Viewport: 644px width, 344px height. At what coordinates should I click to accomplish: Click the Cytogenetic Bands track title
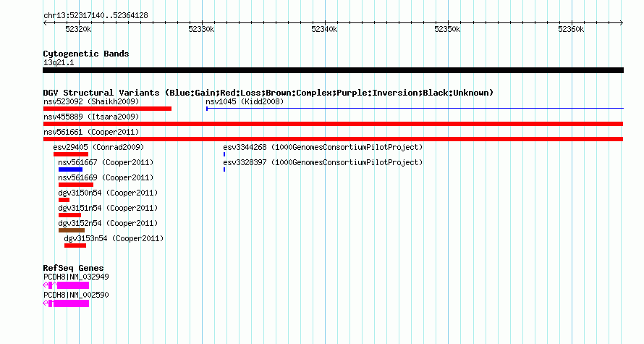86,54
